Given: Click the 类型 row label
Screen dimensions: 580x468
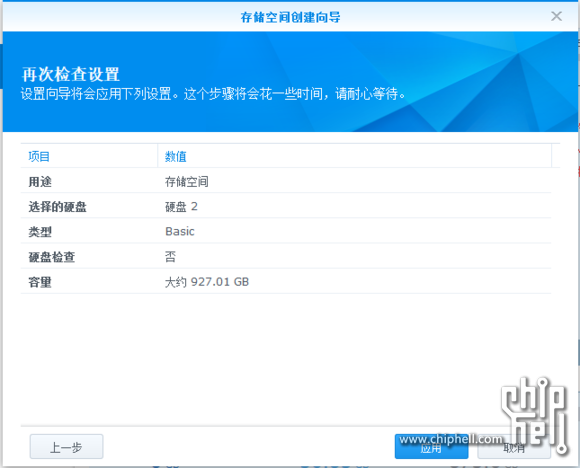Looking at the screenshot, I should pyautogui.click(x=40, y=232).
